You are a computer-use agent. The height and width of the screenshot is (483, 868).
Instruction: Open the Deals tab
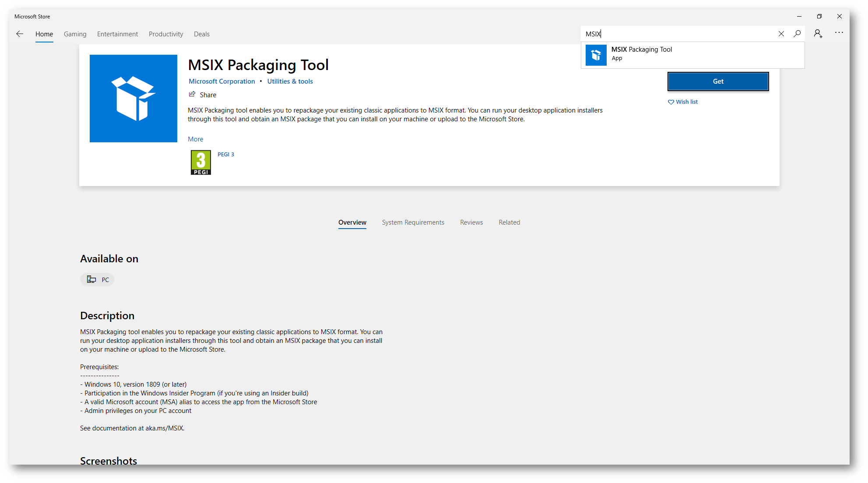[202, 34]
